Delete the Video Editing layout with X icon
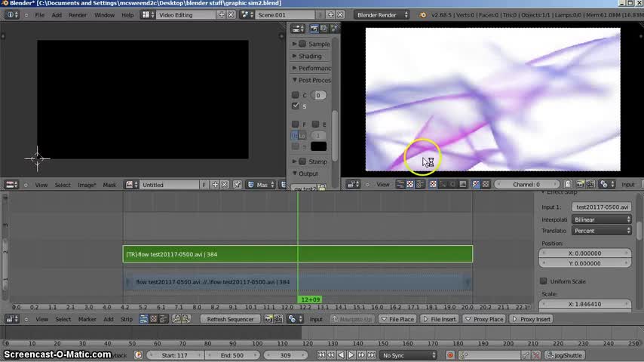 [x=231, y=15]
